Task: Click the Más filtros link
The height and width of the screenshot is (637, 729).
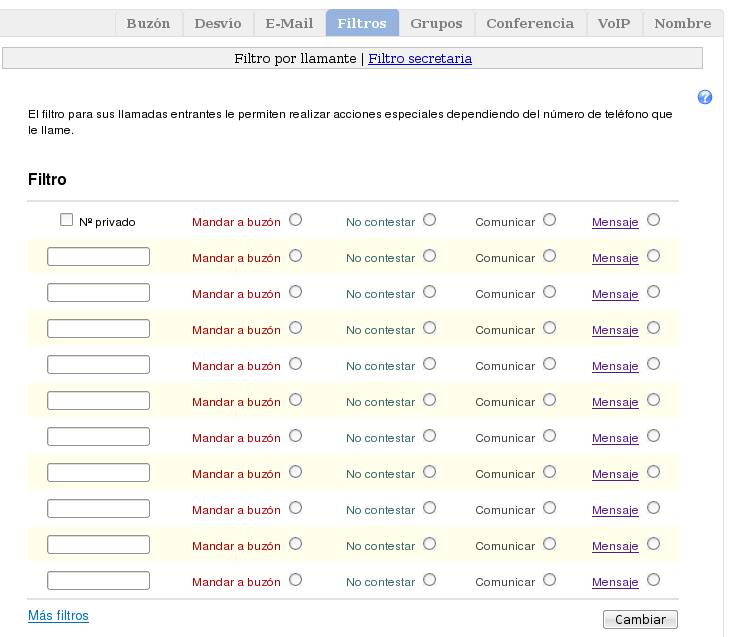Action: click(58, 616)
